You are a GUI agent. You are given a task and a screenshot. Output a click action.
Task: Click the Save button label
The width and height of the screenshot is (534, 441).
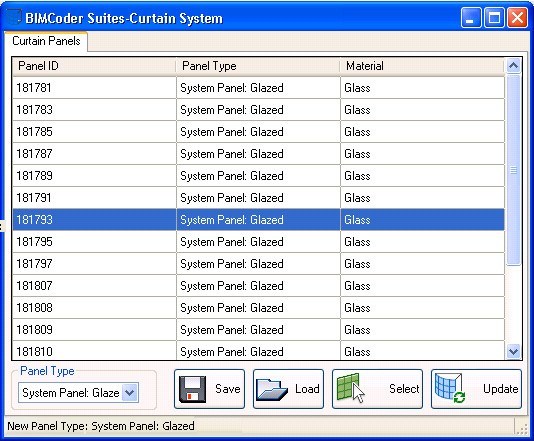coord(227,389)
